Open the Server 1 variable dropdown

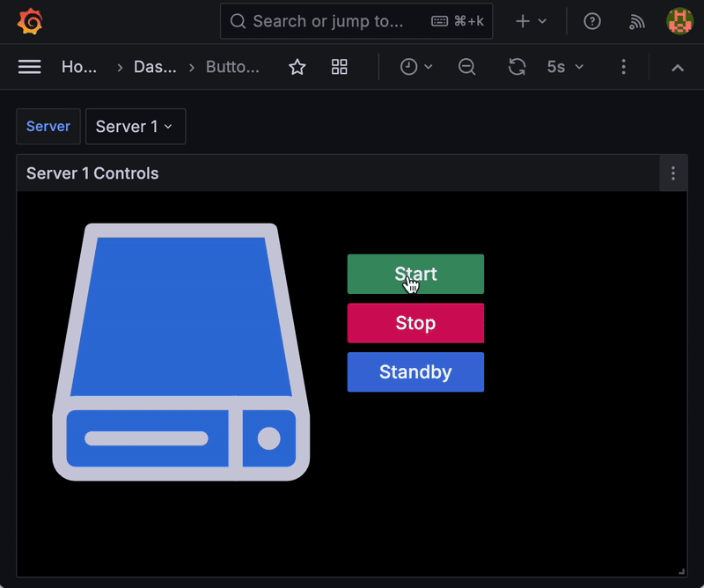(x=136, y=127)
